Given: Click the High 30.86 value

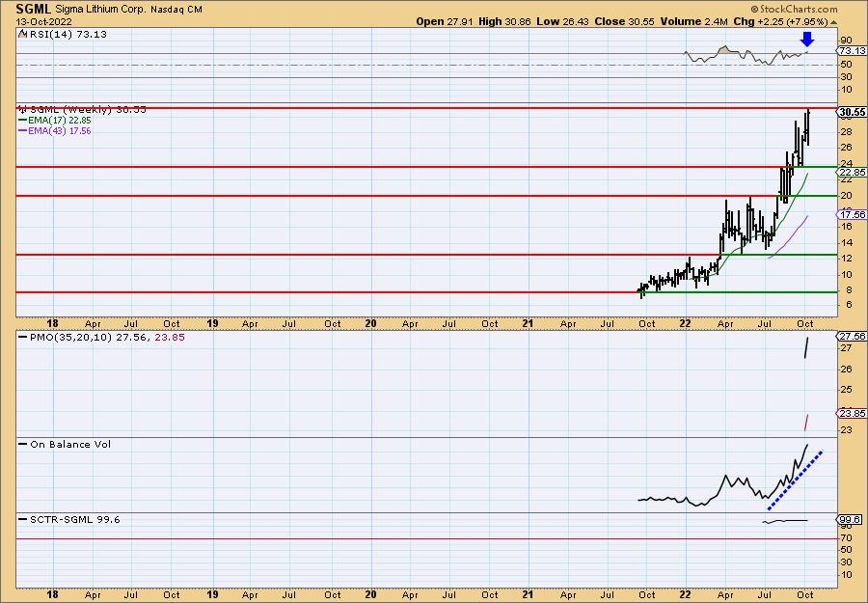Looking at the screenshot, I should pyautogui.click(x=504, y=21).
